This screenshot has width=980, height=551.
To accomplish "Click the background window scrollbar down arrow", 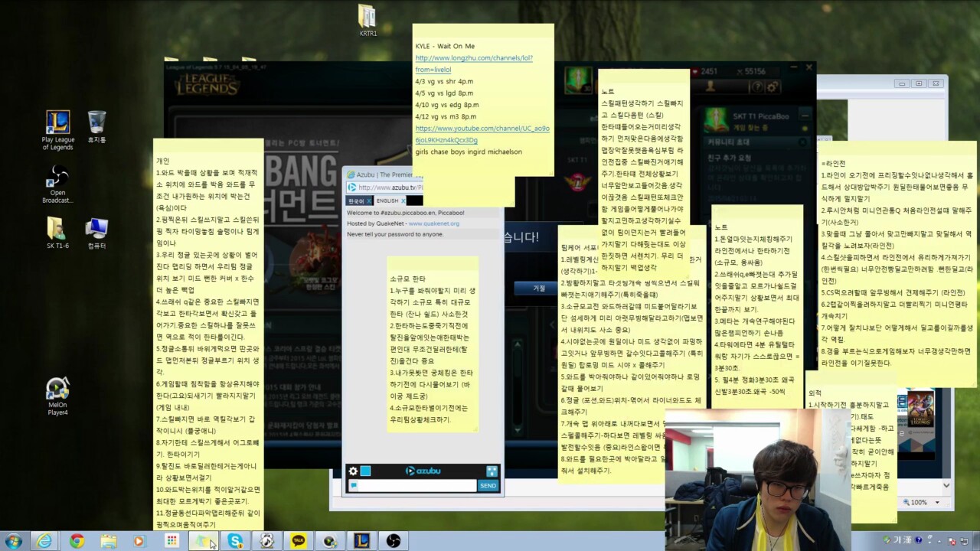I will [x=946, y=485].
